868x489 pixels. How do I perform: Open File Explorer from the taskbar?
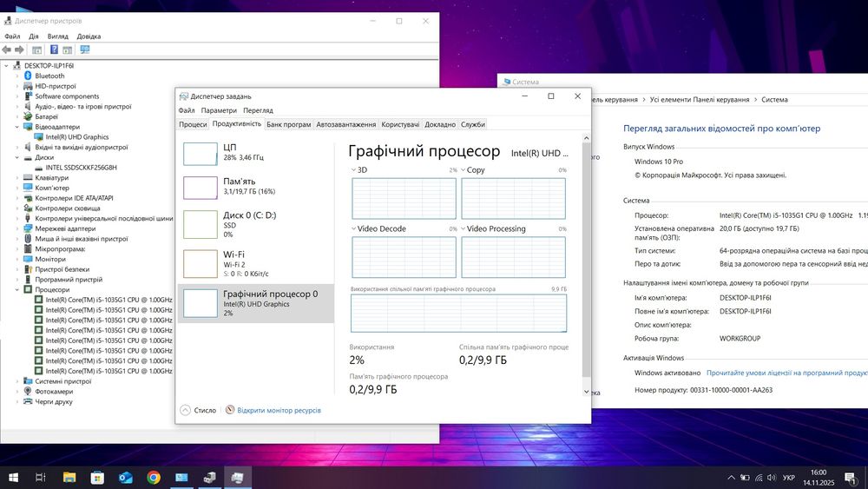pos(69,478)
